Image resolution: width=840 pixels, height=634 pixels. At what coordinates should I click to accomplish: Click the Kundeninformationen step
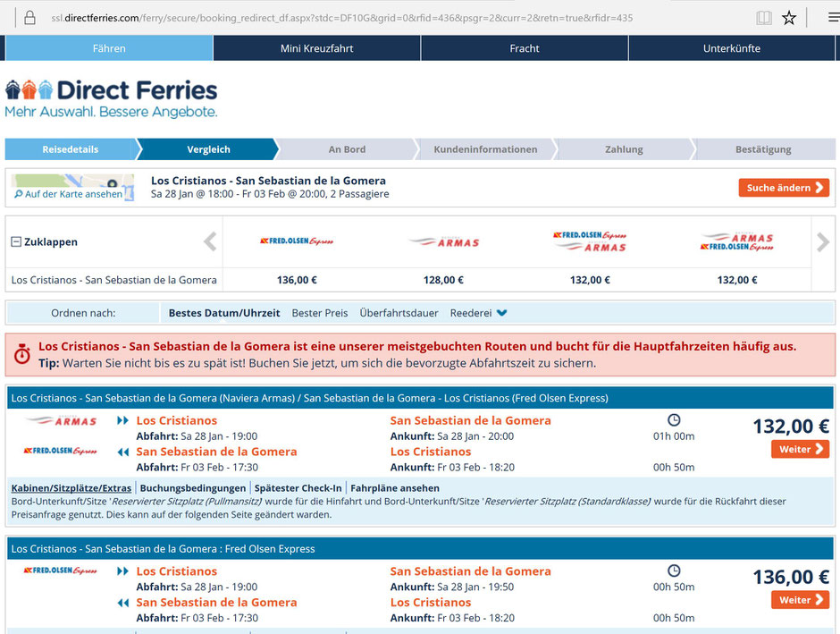click(485, 149)
